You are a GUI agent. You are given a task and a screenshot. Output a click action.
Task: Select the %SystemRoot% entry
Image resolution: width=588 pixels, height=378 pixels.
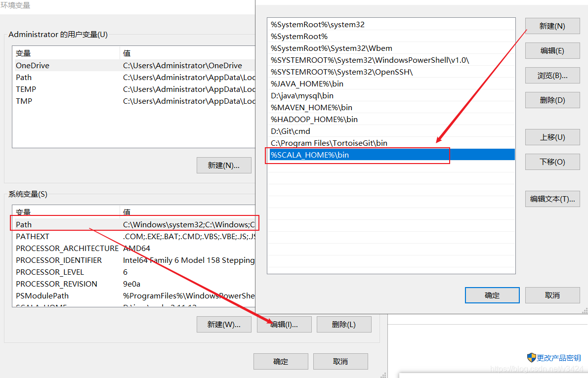391,37
